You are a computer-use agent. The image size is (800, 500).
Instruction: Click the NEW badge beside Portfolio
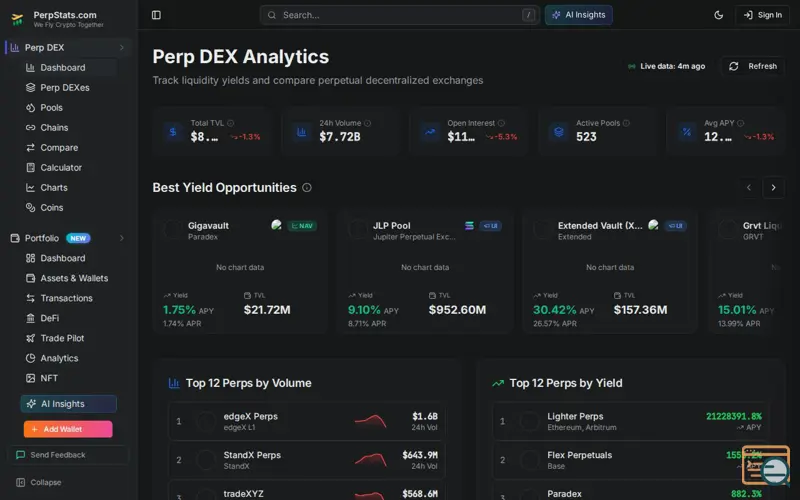click(78, 238)
